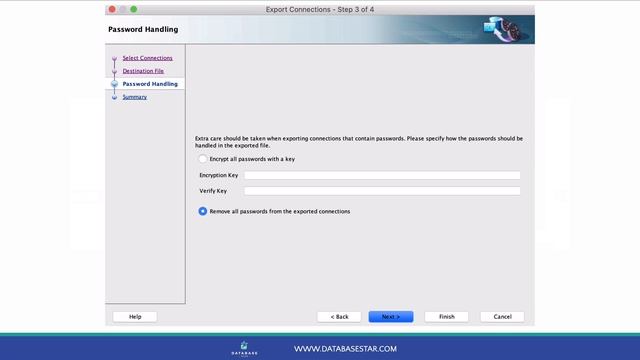
Task: Open the Select Connections step link
Action: pos(147,58)
